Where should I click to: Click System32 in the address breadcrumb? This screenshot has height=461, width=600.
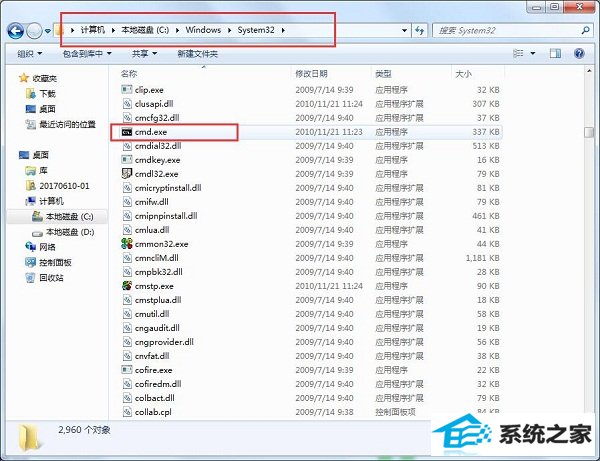click(x=256, y=30)
